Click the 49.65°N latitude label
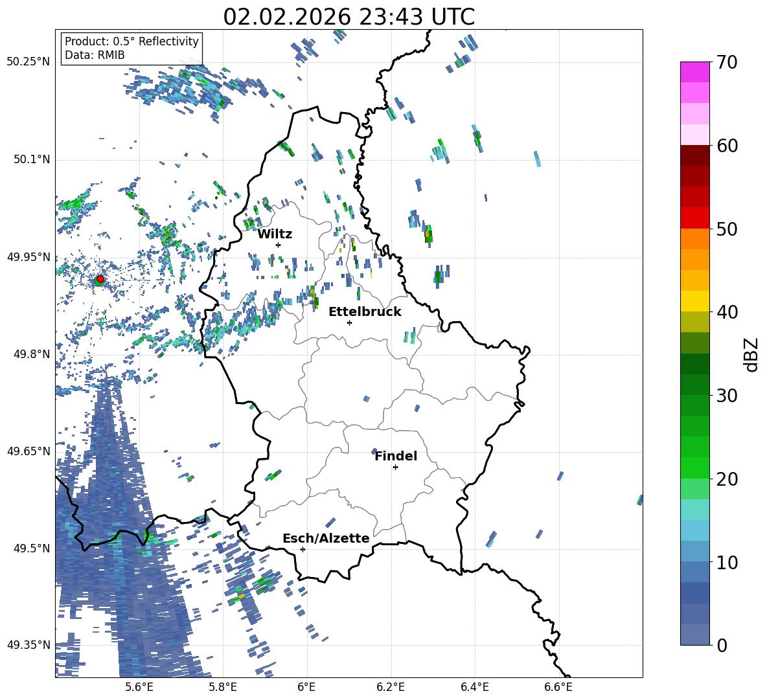 click(29, 451)
